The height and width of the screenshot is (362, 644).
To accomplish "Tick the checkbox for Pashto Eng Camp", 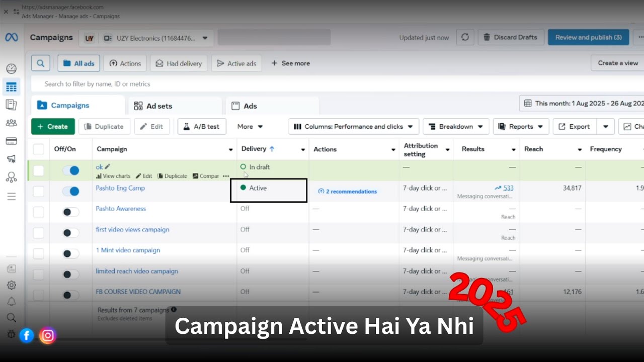I will pos(38,191).
